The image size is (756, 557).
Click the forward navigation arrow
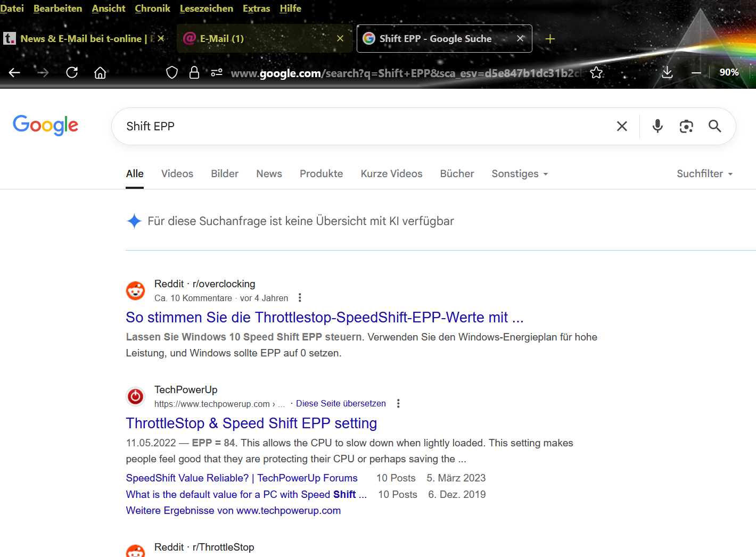coord(43,72)
